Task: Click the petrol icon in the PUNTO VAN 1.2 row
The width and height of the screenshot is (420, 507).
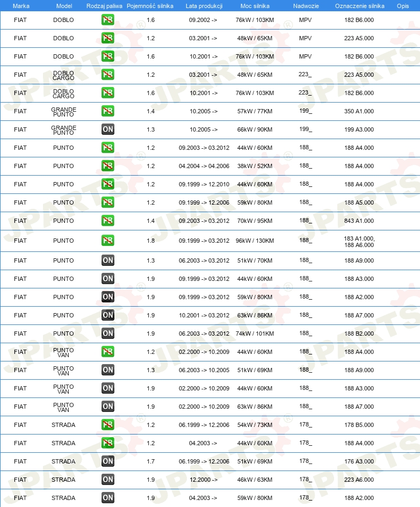Action: pos(107,352)
